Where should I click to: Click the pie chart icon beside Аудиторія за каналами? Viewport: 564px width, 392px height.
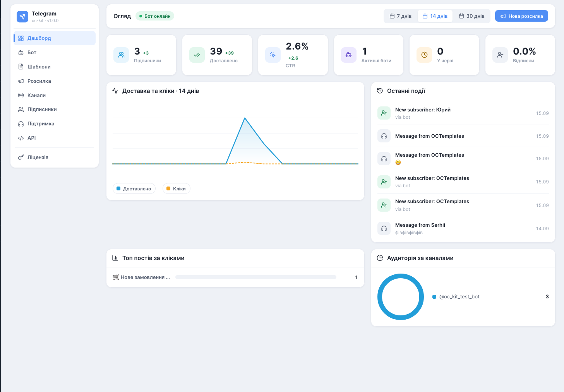click(380, 258)
